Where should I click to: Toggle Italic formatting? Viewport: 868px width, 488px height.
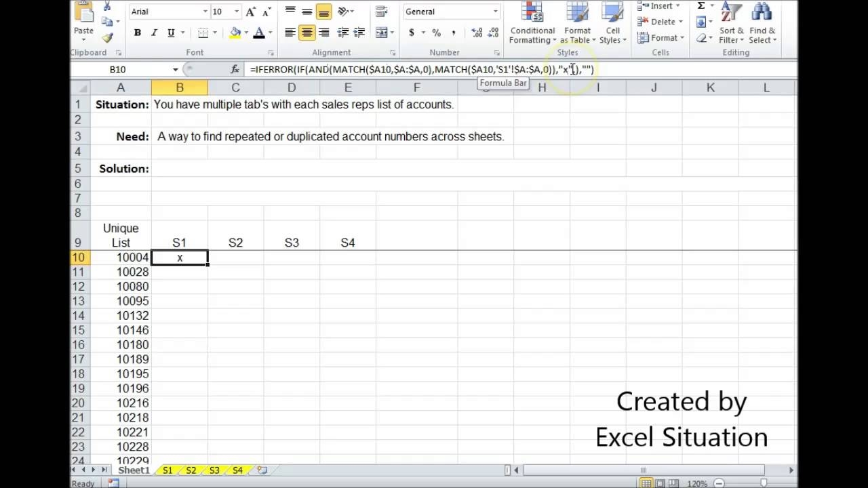(x=155, y=33)
